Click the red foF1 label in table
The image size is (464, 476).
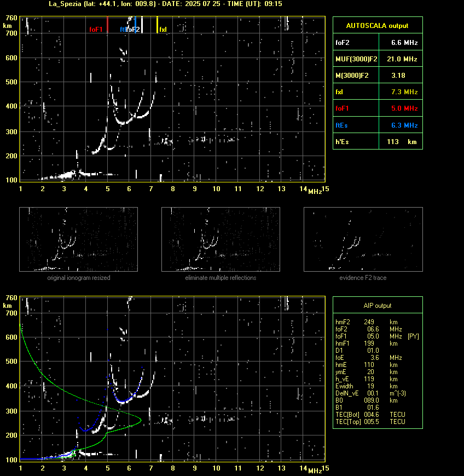click(342, 108)
